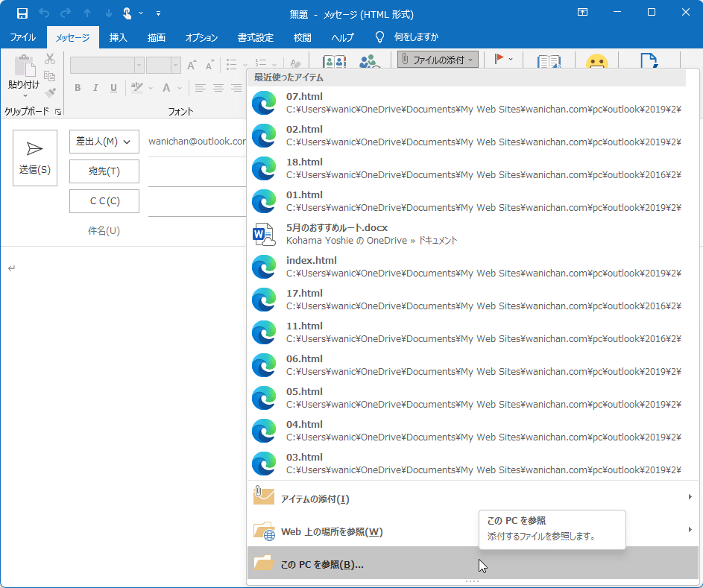Switch to the 描画 tab
This screenshot has height=588, width=703.
click(157, 38)
